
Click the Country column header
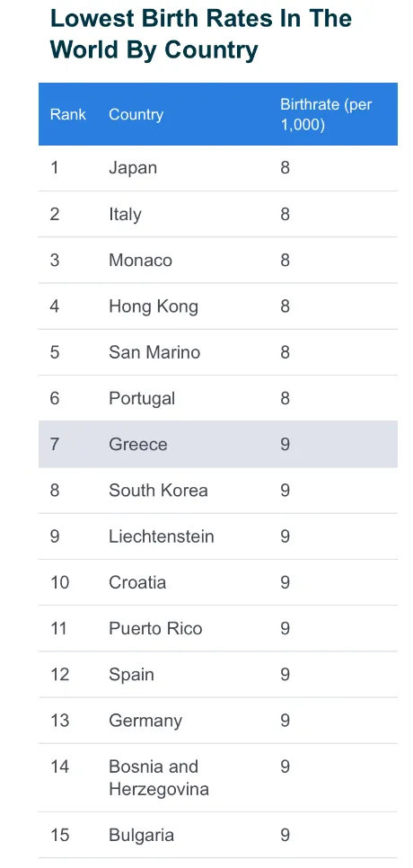point(136,115)
